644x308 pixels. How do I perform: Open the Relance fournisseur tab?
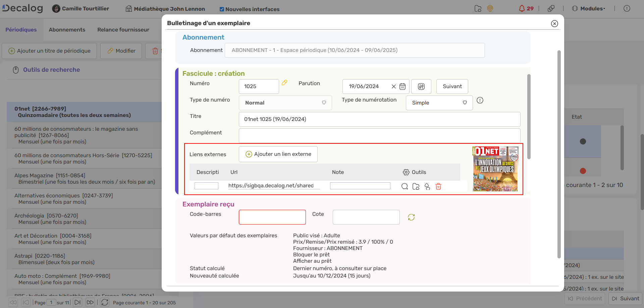click(x=123, y=29)
